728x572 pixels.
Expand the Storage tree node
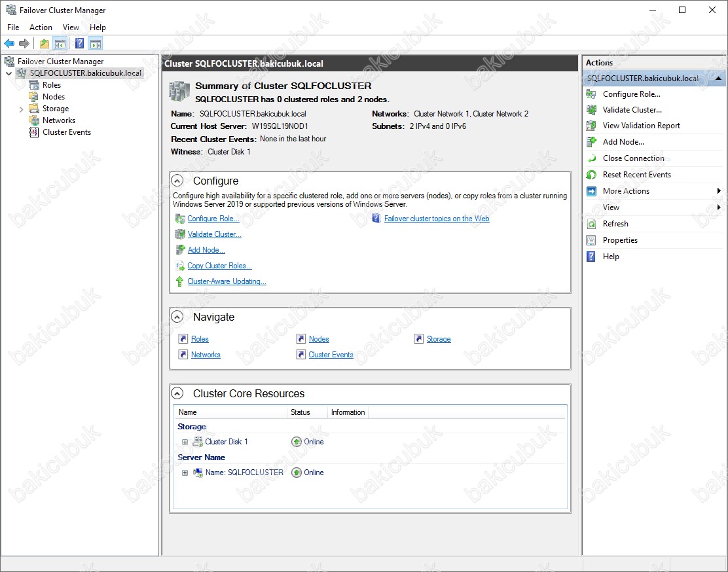(x=22, y=109)
